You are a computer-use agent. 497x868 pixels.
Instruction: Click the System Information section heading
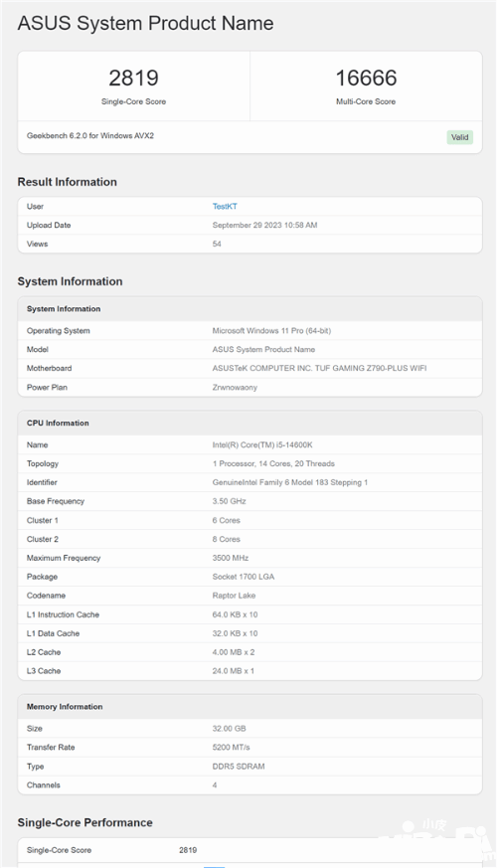coord(70,281)
